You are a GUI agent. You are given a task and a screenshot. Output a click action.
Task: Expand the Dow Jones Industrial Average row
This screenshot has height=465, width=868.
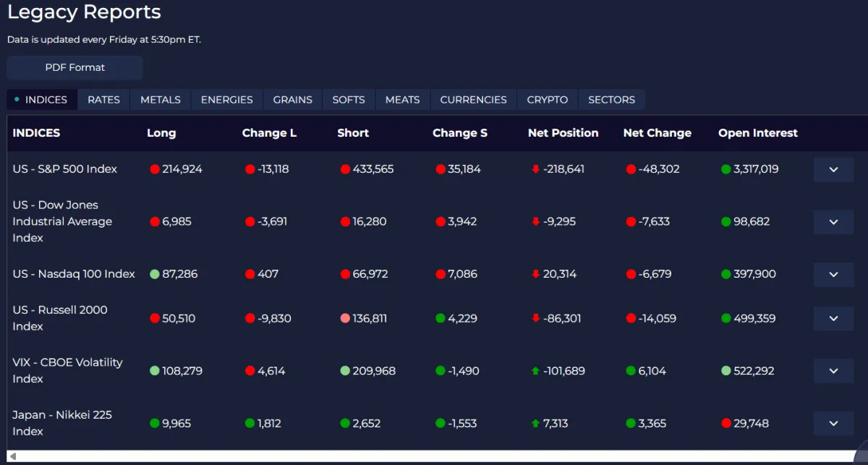(x=833, y=222)
